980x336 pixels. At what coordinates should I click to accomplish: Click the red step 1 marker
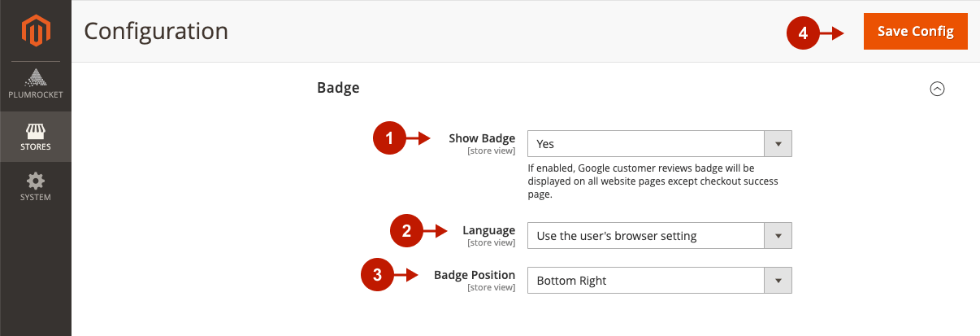(389, 138)
